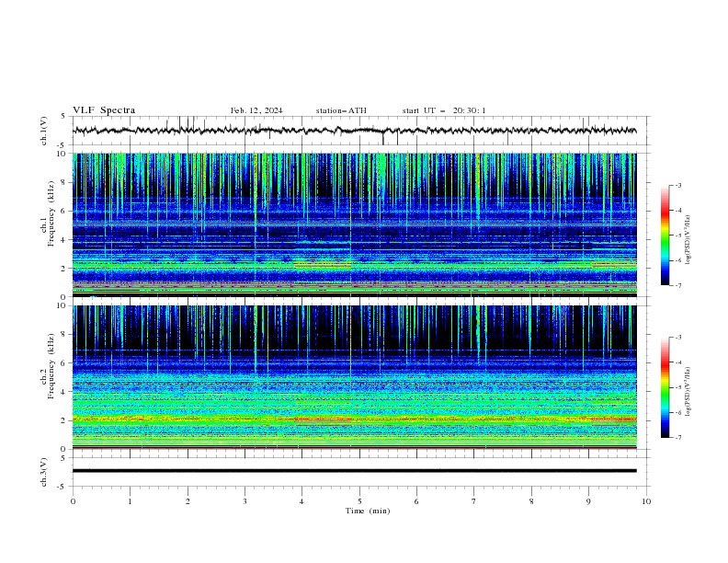Click the time axis tick label "3"
The height and width of the screenshot is (563, 728).
245,501
